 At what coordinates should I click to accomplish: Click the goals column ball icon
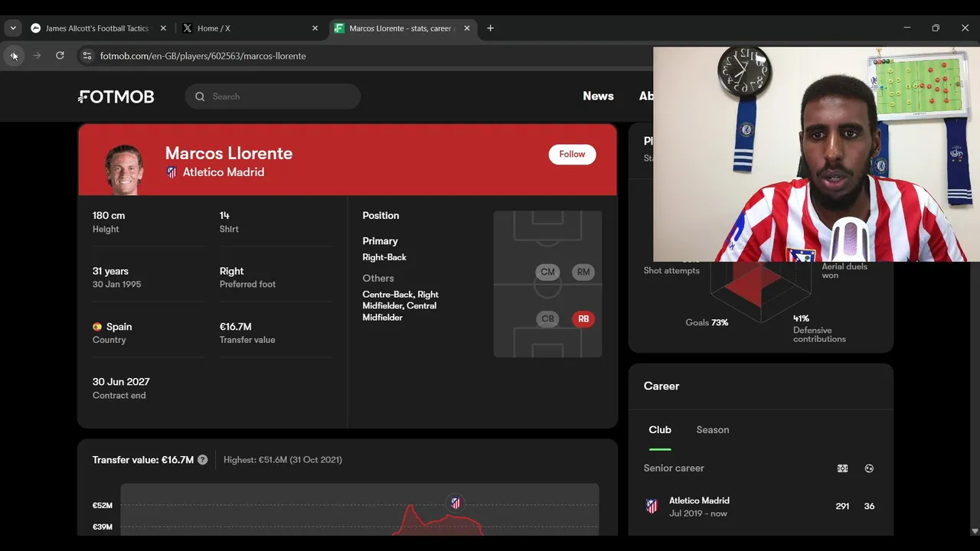[869, 468]
